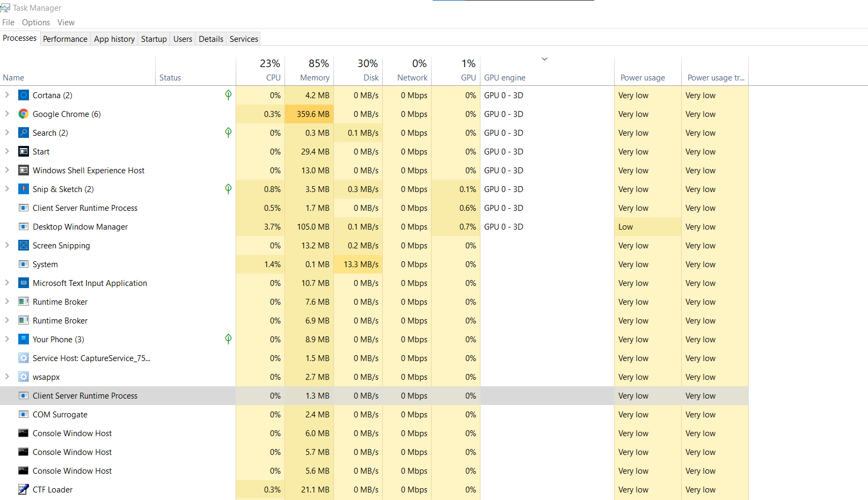Screen dimensions: 868x500
Task: Click the Google Chrome process icon
Action: (x=24, y=114)
